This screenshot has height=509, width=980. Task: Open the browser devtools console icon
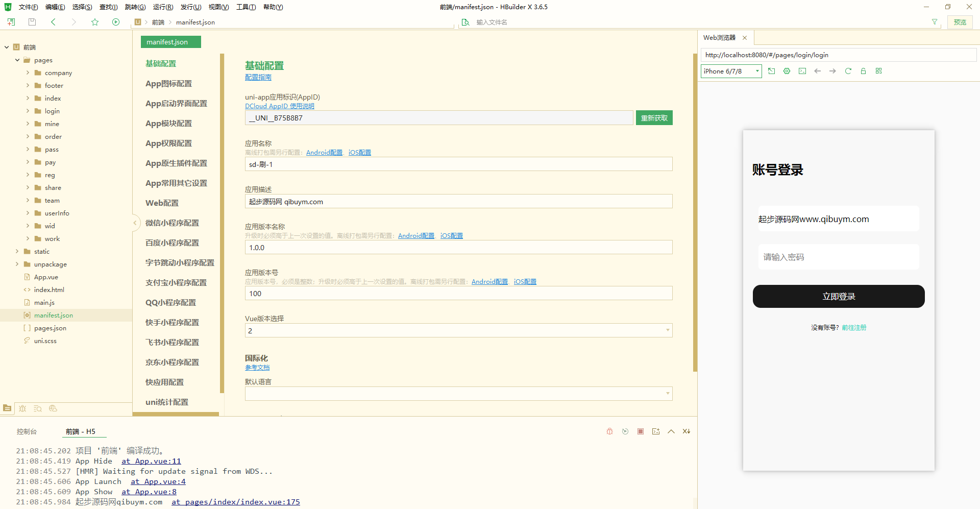pyautogui.click(x=802, y=71)
